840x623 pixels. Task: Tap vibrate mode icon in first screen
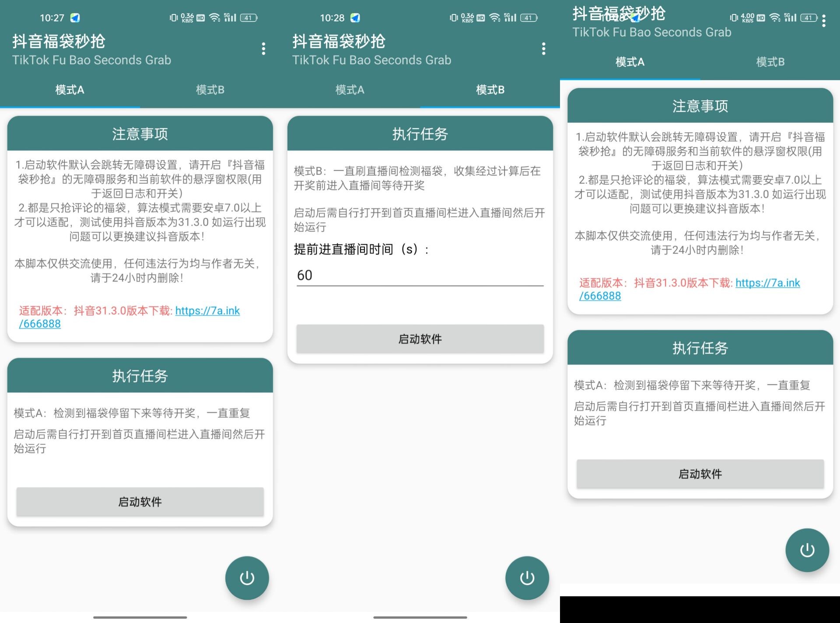click(x=174, y=18)
